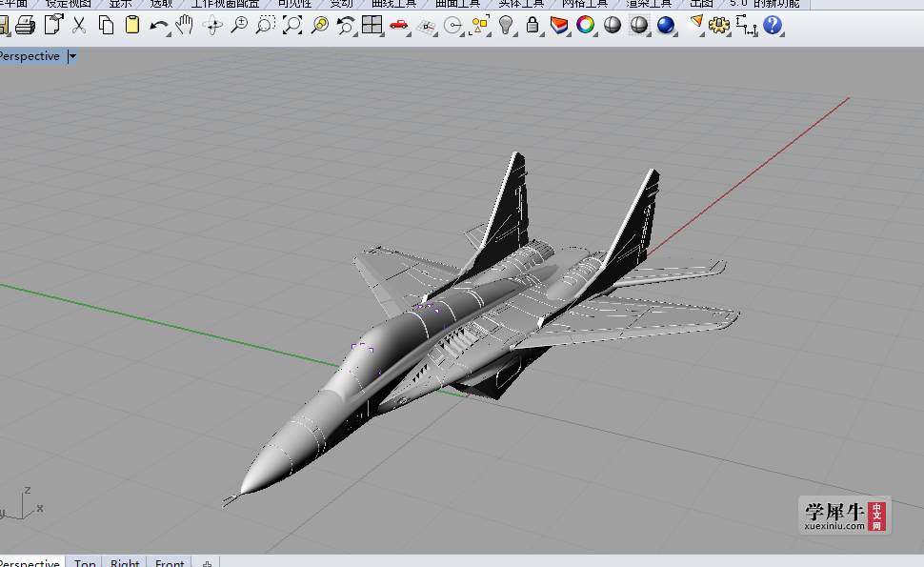
Task: Add a new viewport tab with plus
Action: 207,564
